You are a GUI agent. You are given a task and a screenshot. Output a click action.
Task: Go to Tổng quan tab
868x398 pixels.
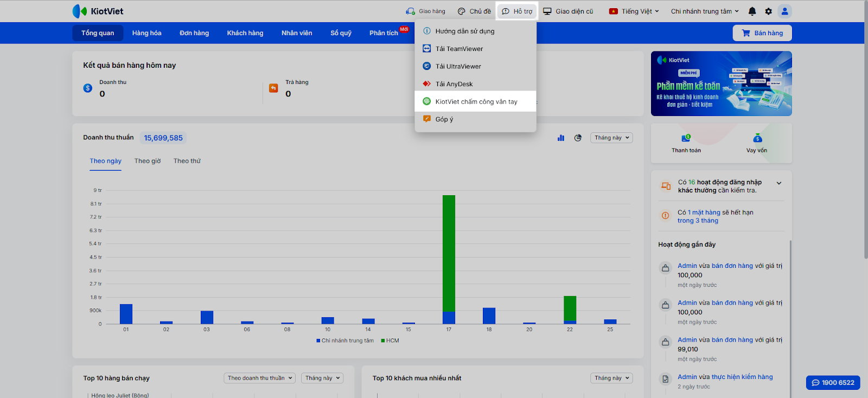coord(98,33)
